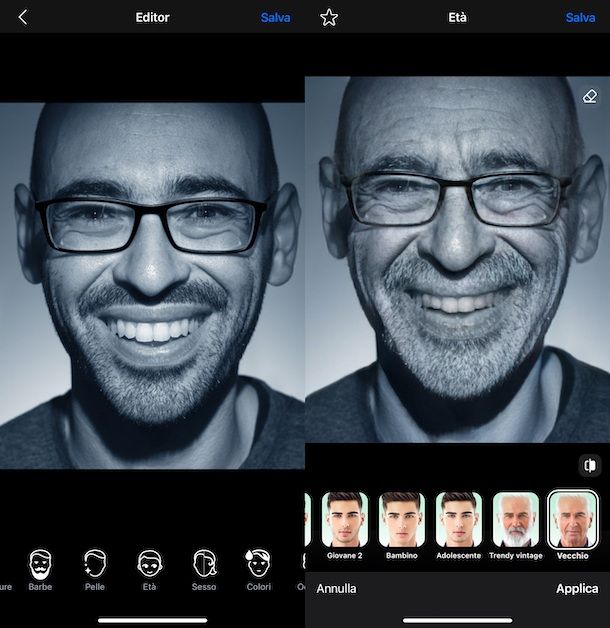Viewport: 610px width, 628px height.
Task: Select the eraser tool on the photo
Action: [590, 96]
